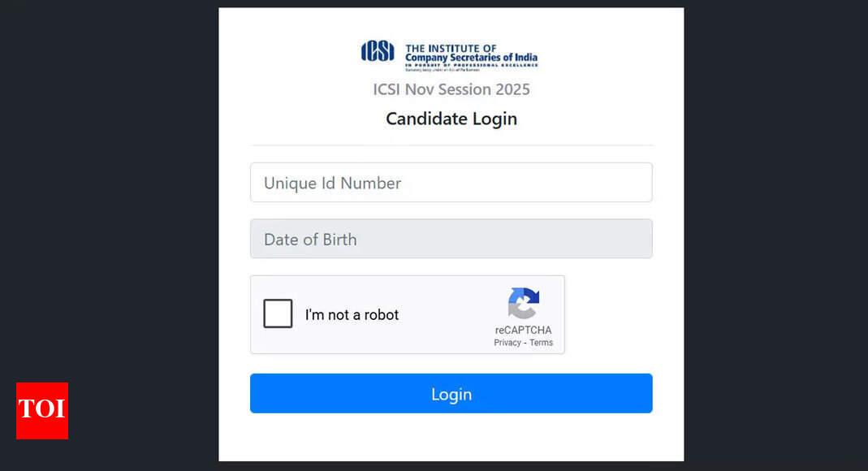Click the Candidate Login heading
Viewport: 868px width, 471px height.
(451, 119)
